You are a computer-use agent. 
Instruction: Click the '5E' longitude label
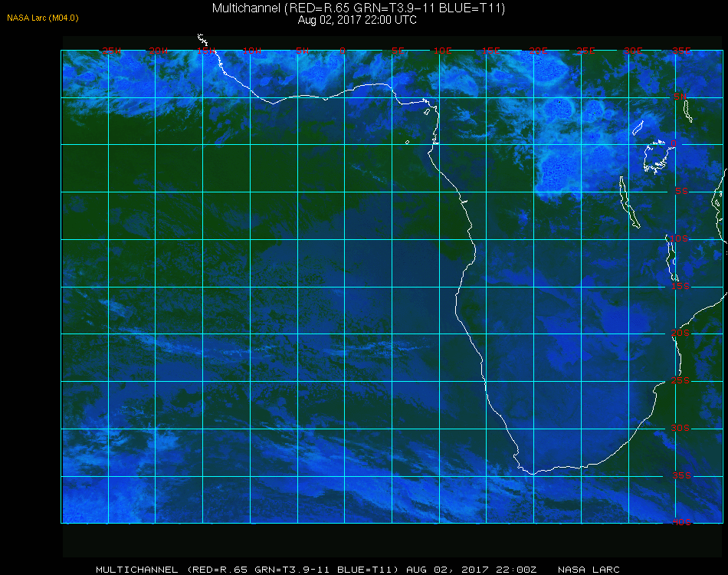point(398,51)
